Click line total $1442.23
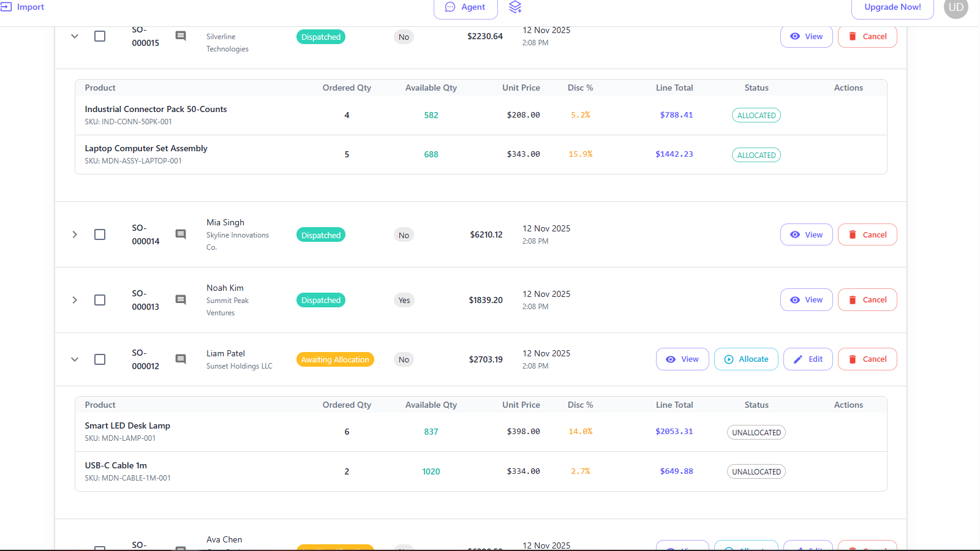 pos(674,154)
